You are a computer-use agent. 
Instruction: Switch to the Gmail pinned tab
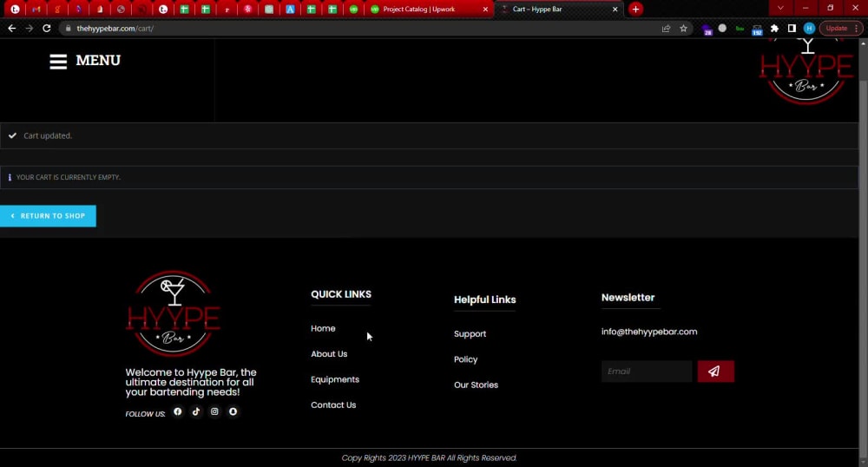pos(36,10)
